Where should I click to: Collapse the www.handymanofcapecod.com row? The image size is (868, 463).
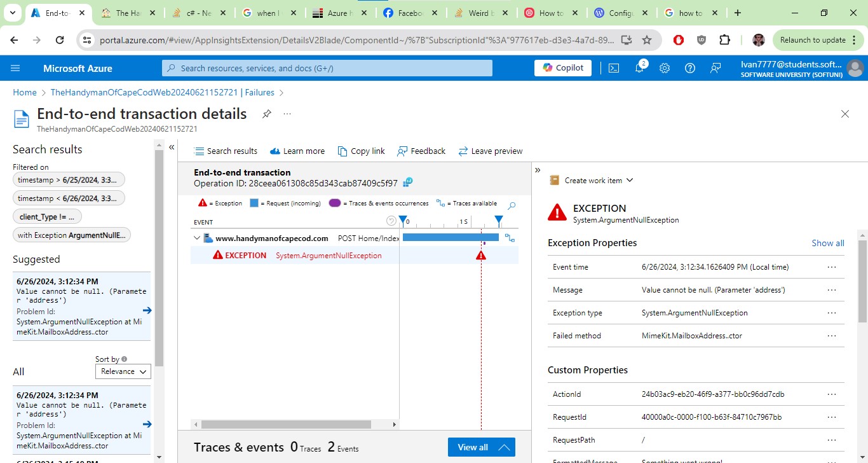pos(197,238)
